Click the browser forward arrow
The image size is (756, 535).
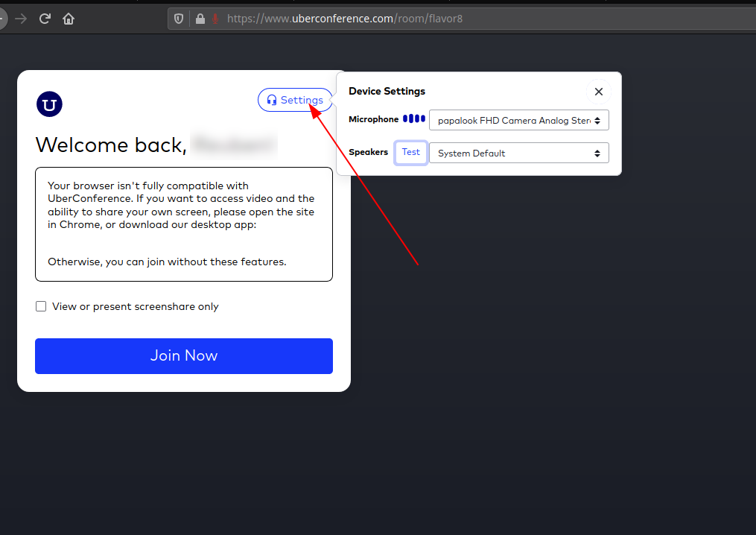(x=21, y=19)
